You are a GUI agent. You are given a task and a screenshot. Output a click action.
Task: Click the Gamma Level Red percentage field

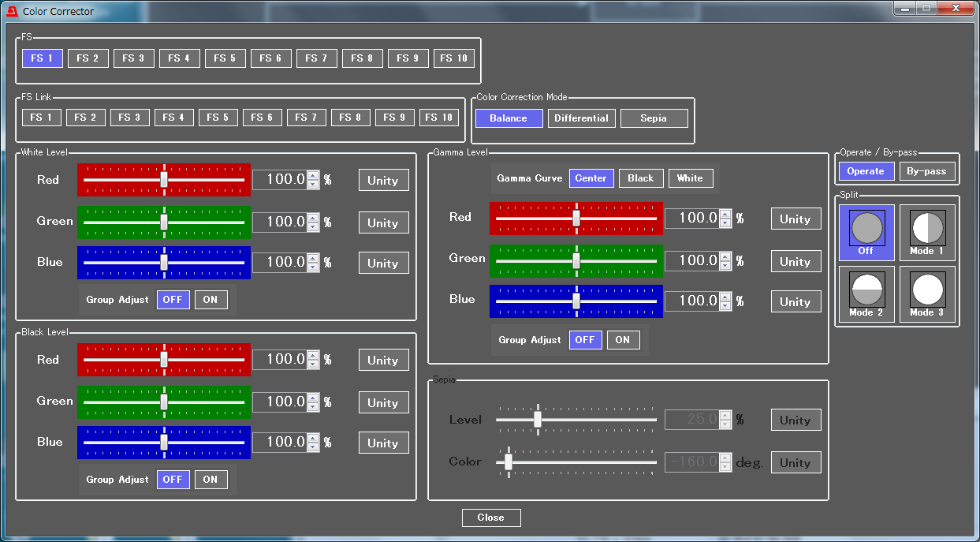691,218
